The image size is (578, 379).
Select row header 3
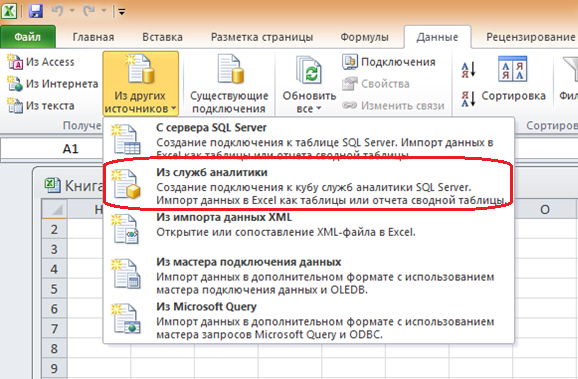tap(55, 249)
